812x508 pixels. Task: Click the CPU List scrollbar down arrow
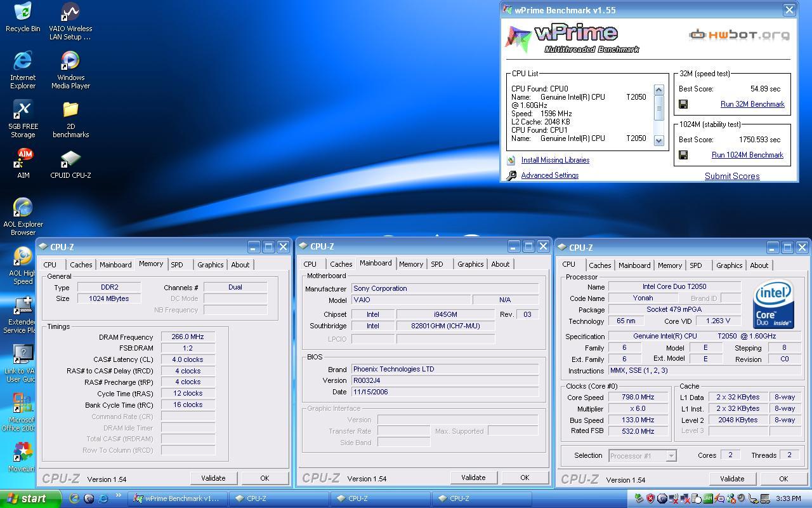click(658, 141)
